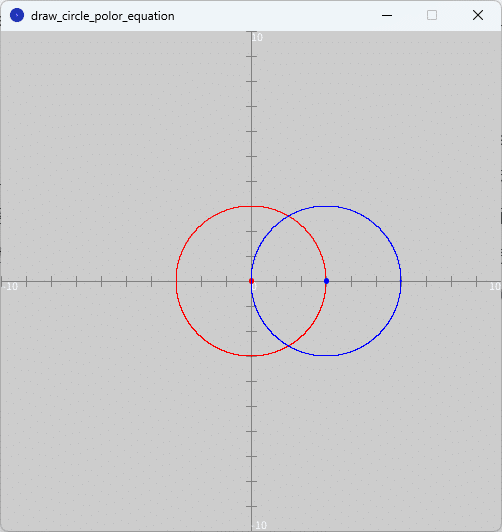Click the red center point at origin
502x532 pixels.
pyautogui.click(x=251, y=281)
